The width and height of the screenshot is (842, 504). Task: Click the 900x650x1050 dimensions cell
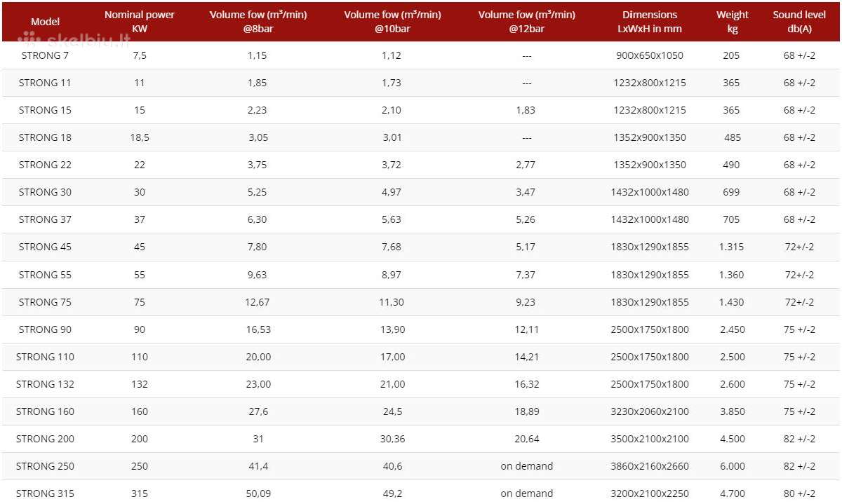point(649,55)
